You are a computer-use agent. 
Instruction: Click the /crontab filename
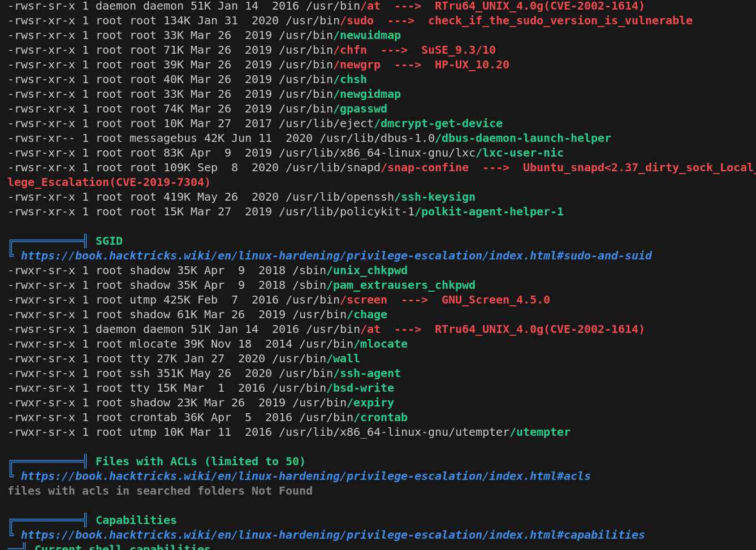point(381,417)
